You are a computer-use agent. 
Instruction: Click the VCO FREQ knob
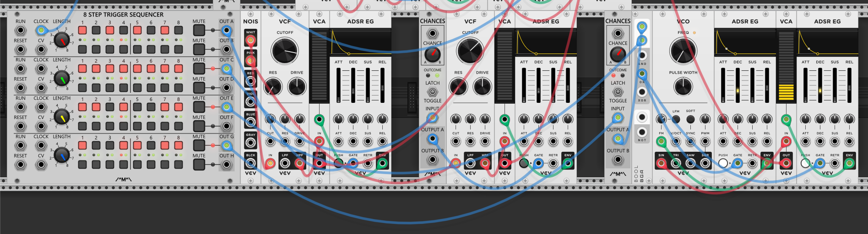pyautogui.click(x=683, y=50)
